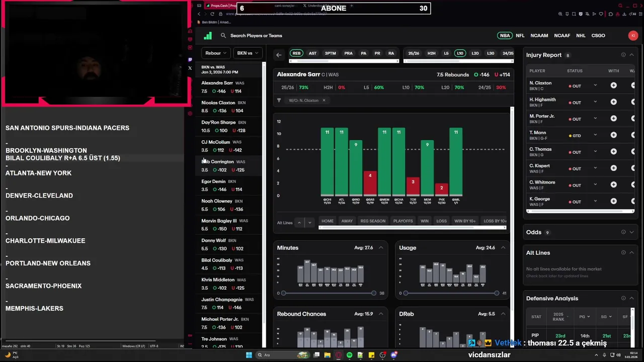The height and width of the screenshot is (362, 644).
Task: Click the Minutes range slider right handle
Action: (373, 293)
